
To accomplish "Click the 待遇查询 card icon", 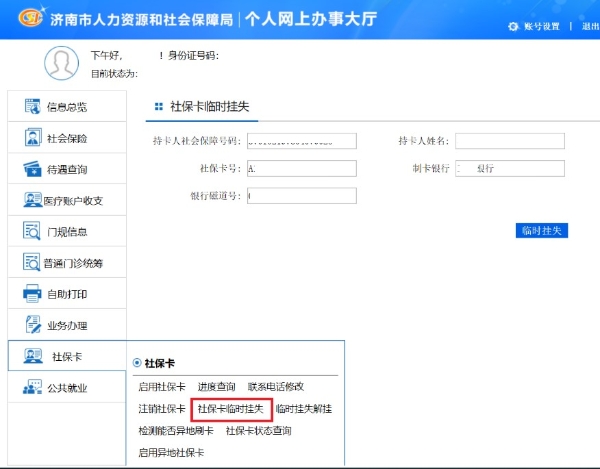I will (x=30, y=169).
